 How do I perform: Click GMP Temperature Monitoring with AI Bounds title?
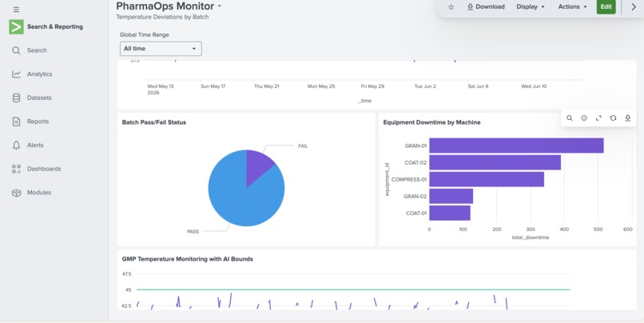point(187,259)
